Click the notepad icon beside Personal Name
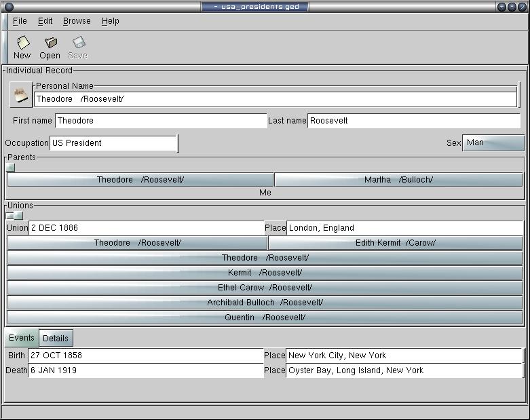This screenshot has height=420, width=530. (x=21, y=96)
